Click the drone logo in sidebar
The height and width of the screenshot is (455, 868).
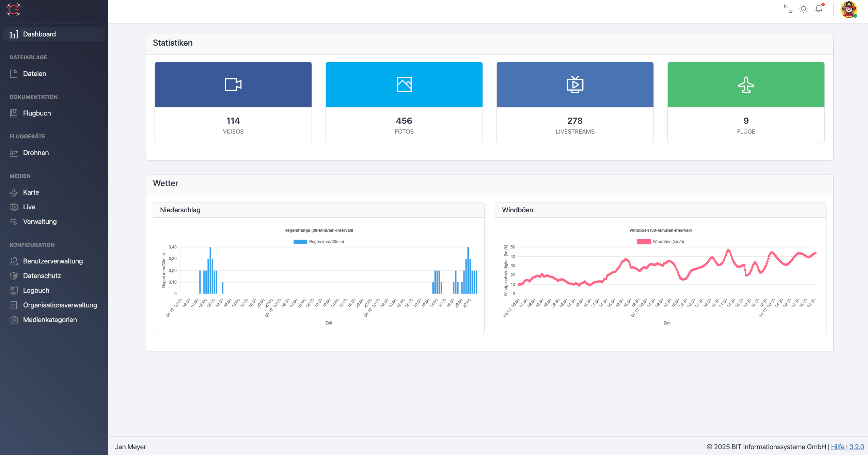click(14, 10)
